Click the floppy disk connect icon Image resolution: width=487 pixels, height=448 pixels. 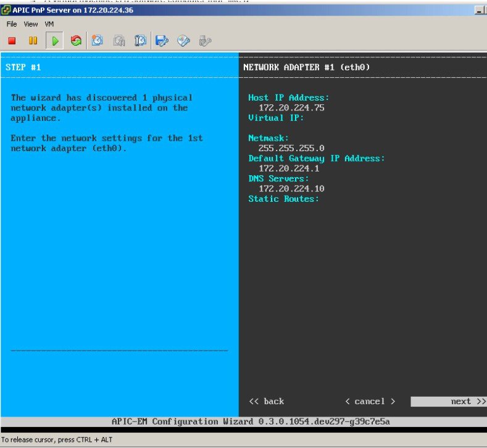point(162,41)
